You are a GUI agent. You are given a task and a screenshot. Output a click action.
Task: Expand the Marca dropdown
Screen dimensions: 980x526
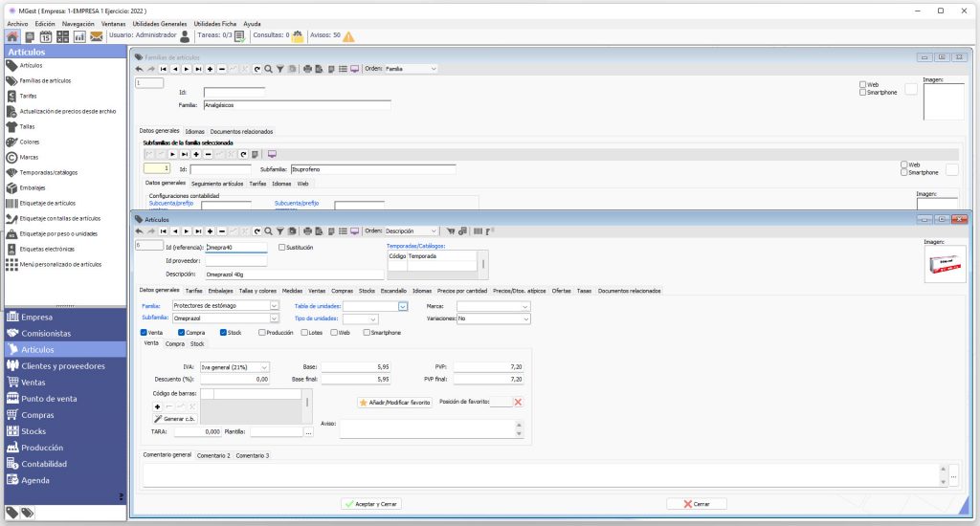(525, 306)
